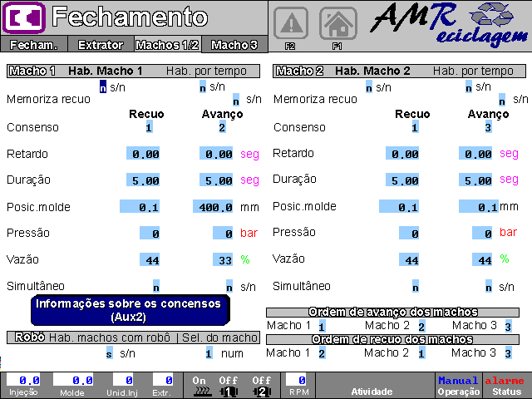This screenshot has width=532, height=399.
Task: Toggle Hab. Macho 1 s/n enable field
Action: click(103, 86)
